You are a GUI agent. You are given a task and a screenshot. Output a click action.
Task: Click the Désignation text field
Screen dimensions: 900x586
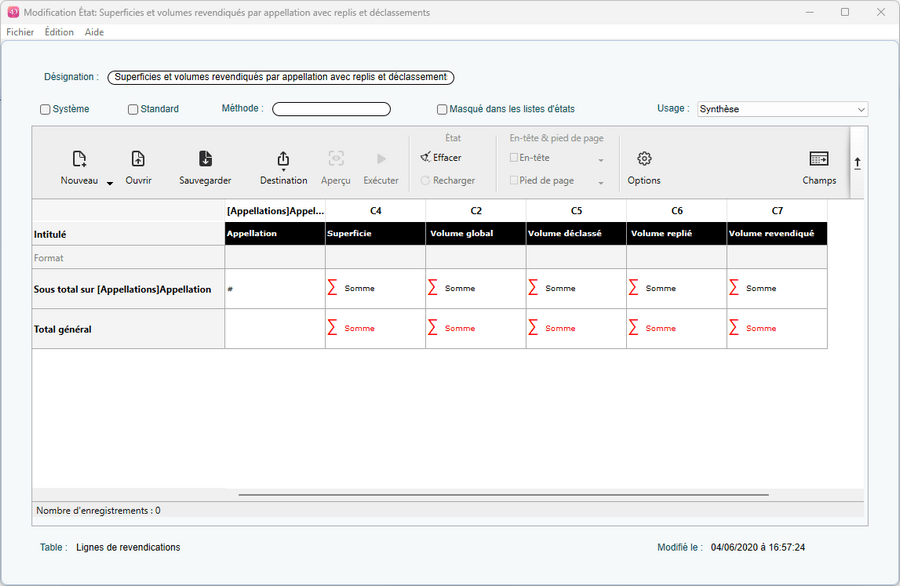(x=281, y=77)
